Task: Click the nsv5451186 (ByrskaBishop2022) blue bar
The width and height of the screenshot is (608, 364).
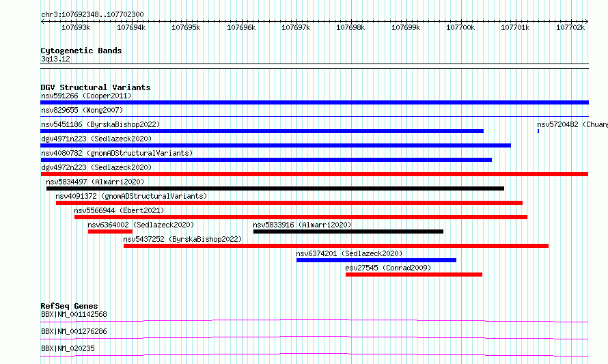Action: (262, 131)
